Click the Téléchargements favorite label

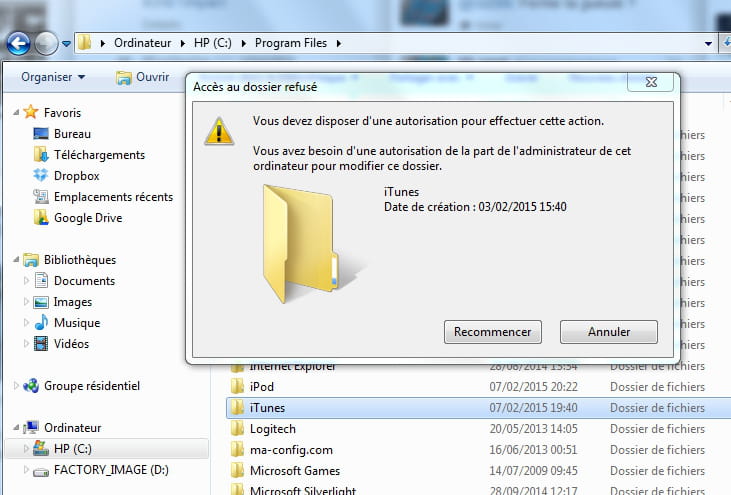pos(99,155)
